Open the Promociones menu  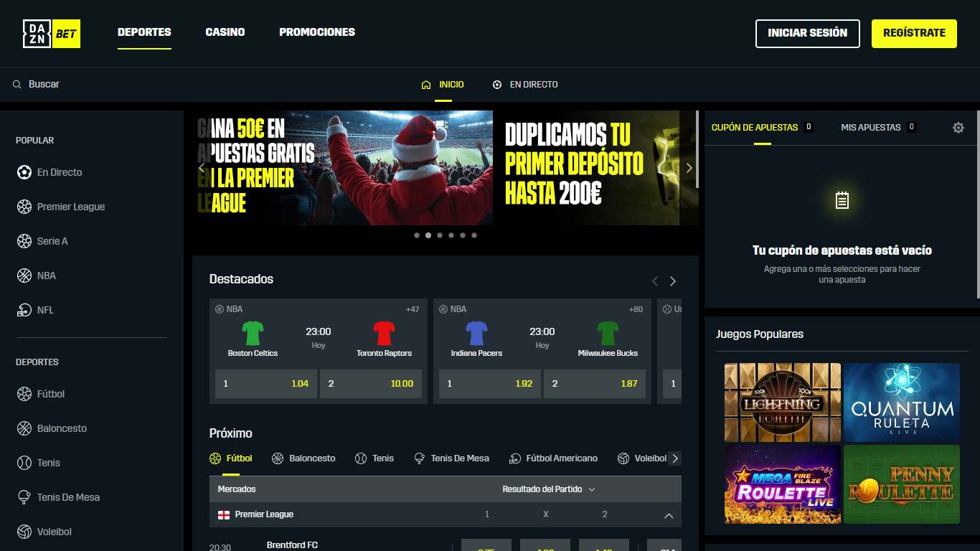[x=317, y=32]
